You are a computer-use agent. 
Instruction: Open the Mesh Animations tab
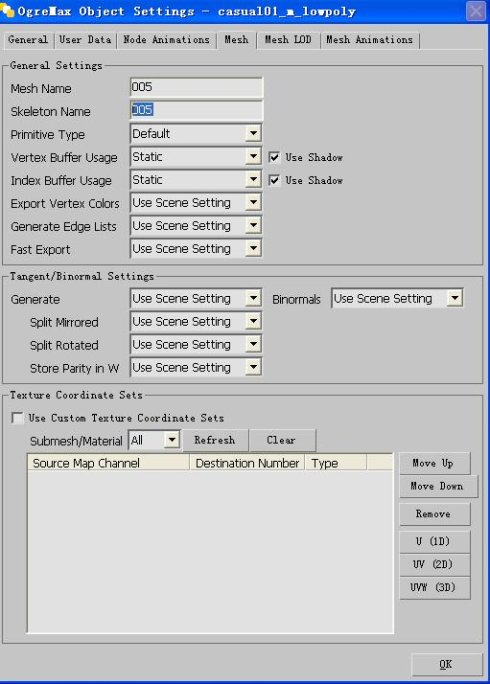click(369, 40)
